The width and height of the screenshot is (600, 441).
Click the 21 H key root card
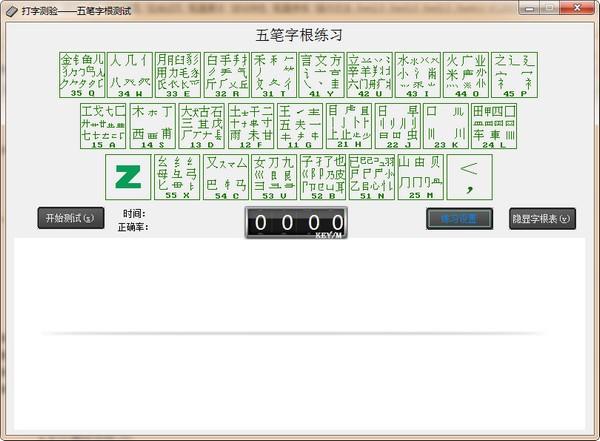pos(348,126)
